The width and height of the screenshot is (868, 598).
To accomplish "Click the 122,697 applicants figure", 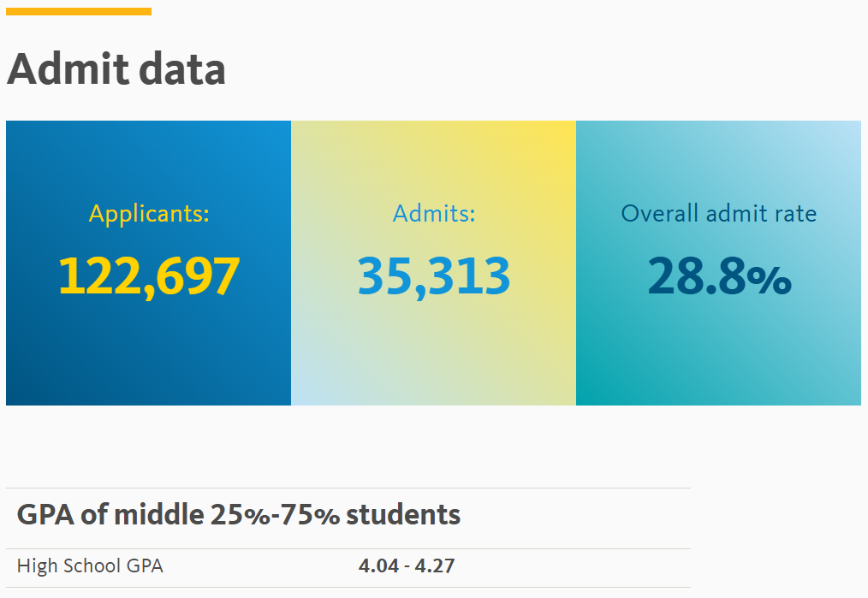I will (x=149, y=276).
